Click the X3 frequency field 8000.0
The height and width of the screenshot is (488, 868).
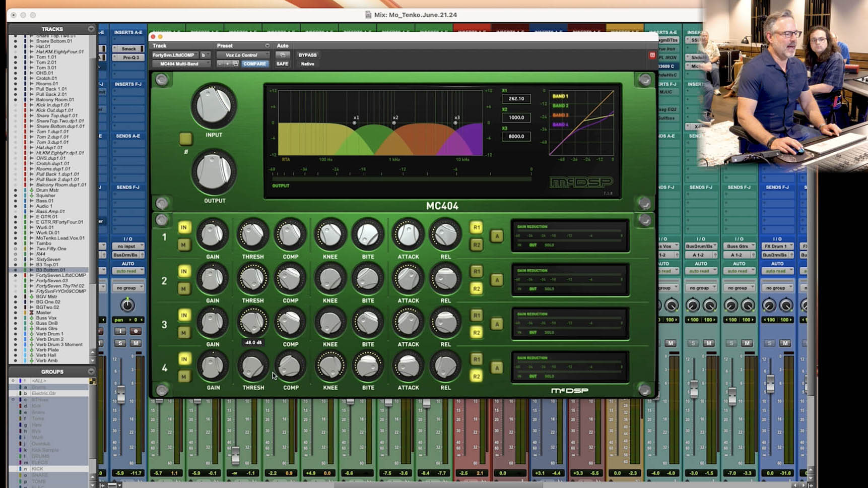pyautogui.click(x=516, y=136)
